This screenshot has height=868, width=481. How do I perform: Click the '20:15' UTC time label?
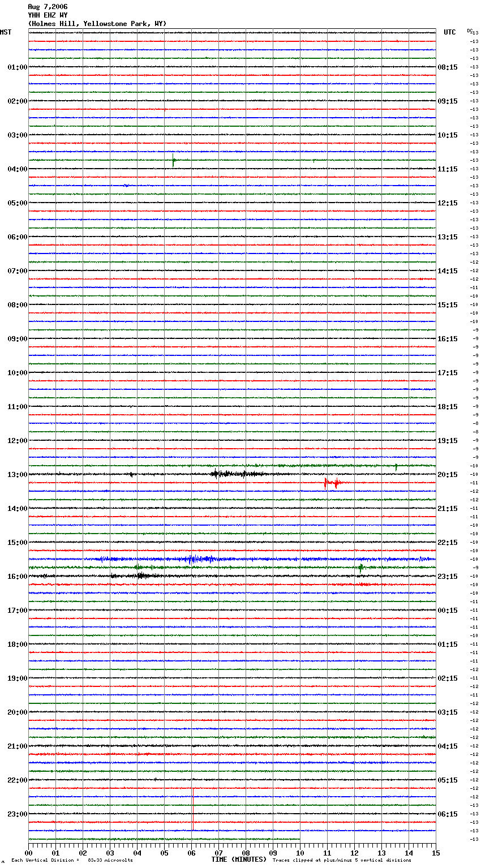[448, 475]
